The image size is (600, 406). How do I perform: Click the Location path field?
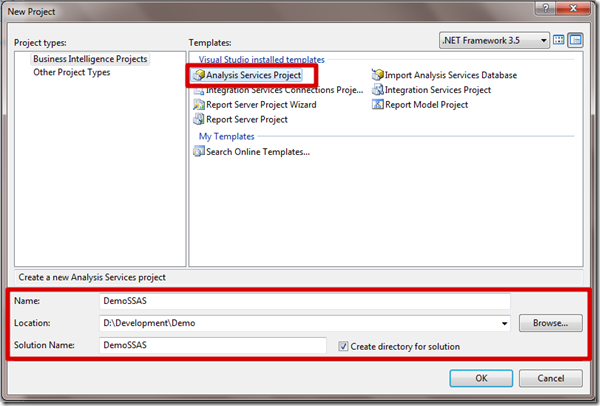(x=305, y=323)
